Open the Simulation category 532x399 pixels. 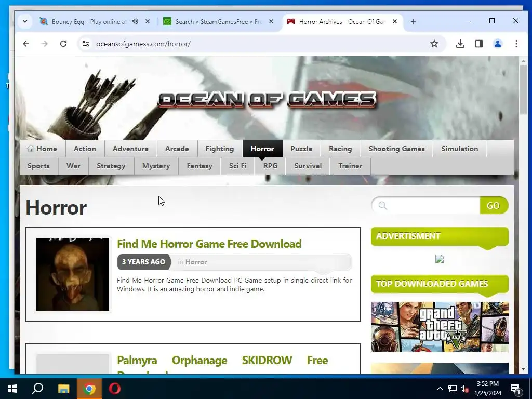[x=460, y=149]
